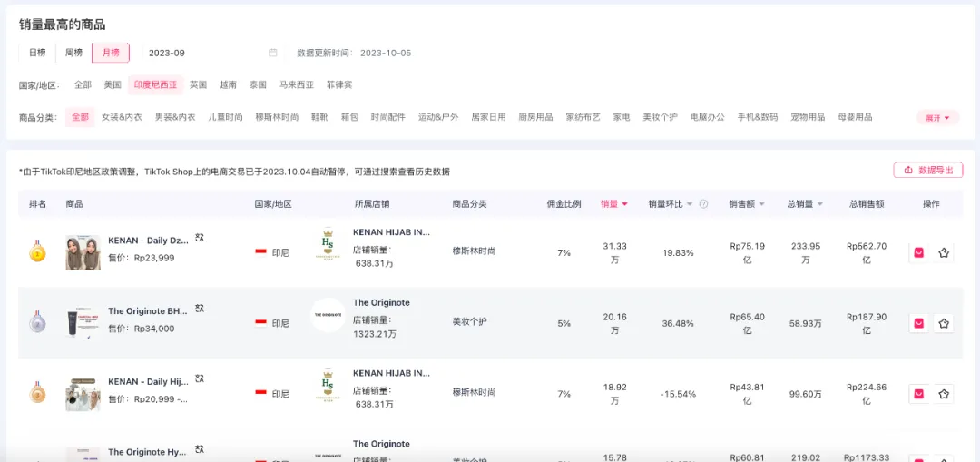Click the translate icon beside KENAN - Daily Hij

200,378
